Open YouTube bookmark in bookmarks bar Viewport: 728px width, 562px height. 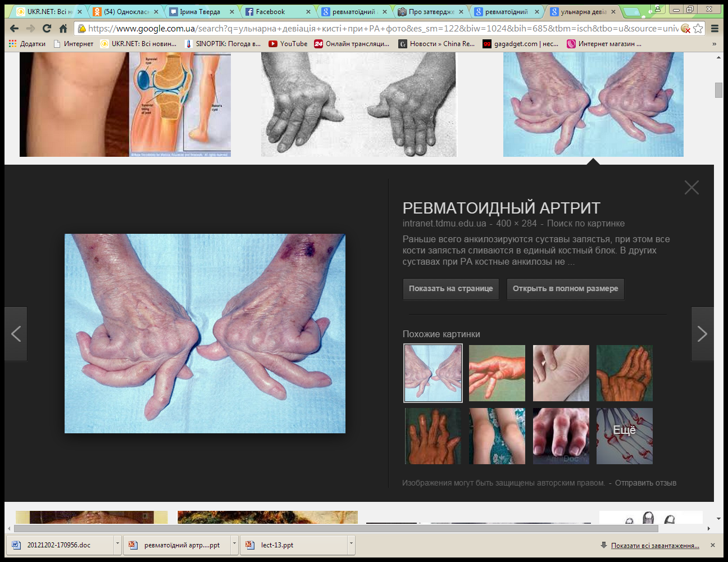pos(288,44)
